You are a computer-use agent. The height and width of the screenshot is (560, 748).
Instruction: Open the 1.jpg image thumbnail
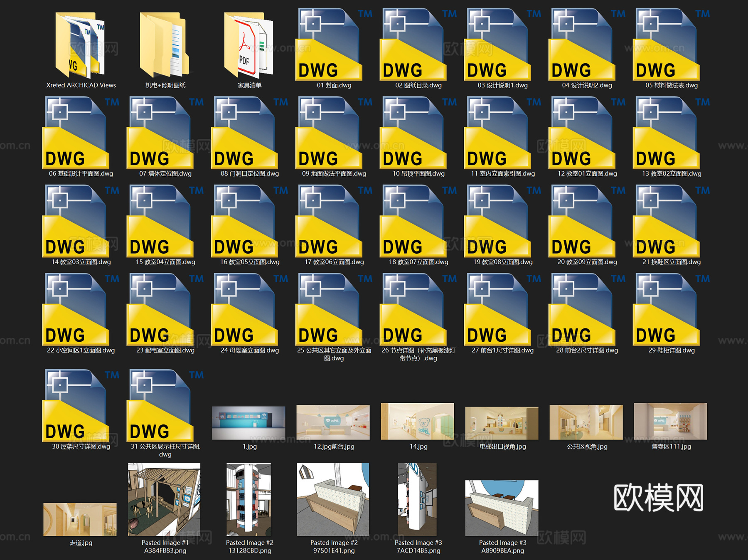point(249,423)
